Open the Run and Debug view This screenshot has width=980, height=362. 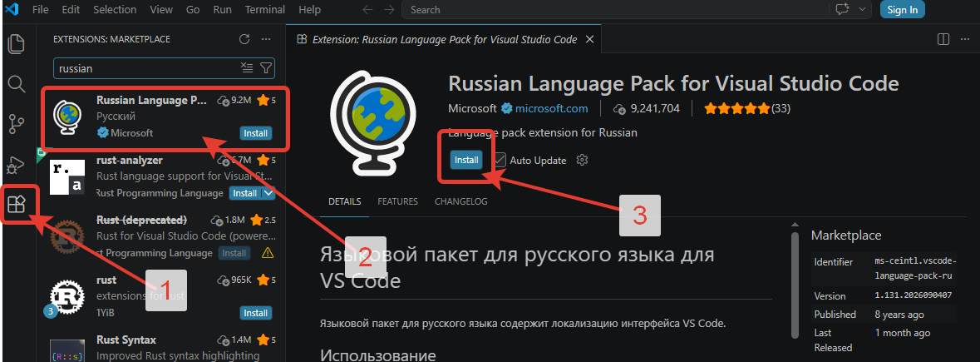17,165
